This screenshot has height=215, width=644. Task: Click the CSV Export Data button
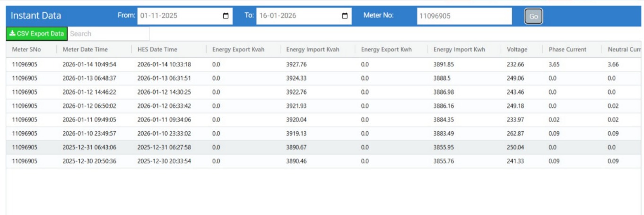tap(37, 34)
